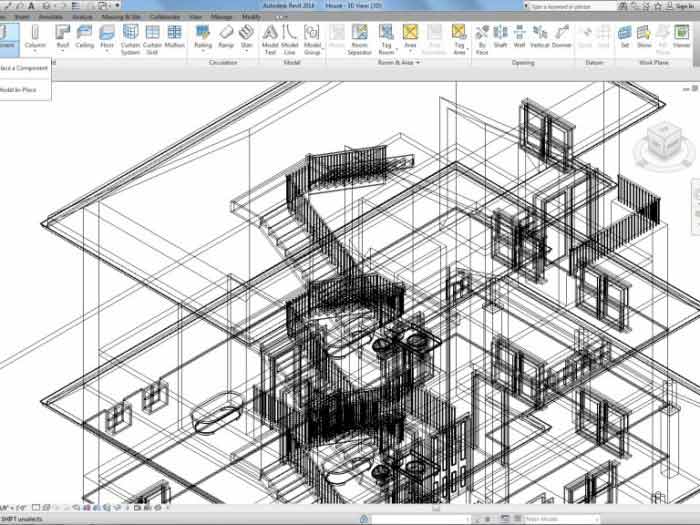700x525 pixels.
Task: Select the Model Text tool
Action: pyautogui.click(x=270, y=39)
